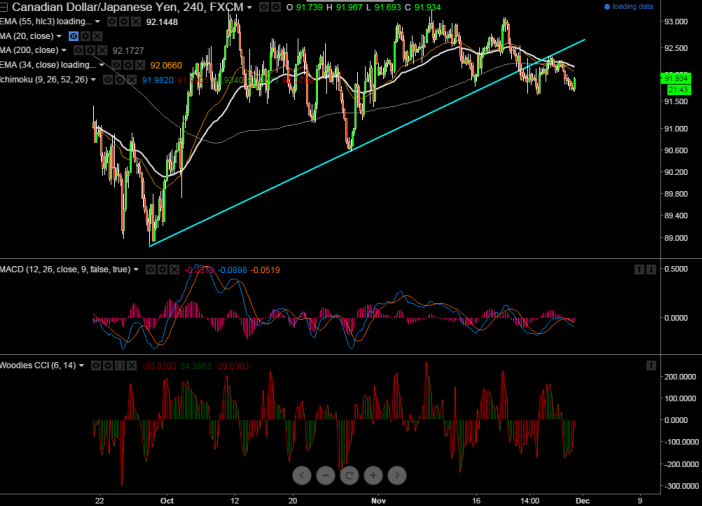702x506 pixels.
Task: Click the 92.1448 EMA value
Action: (x=162, y=22)
